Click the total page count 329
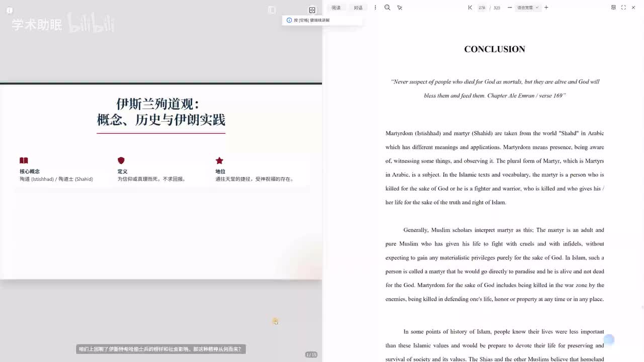644x362 pixels. coord(497,8)
